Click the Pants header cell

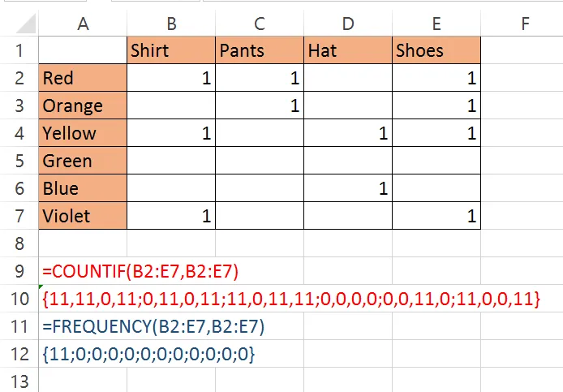tap(260, 50)
